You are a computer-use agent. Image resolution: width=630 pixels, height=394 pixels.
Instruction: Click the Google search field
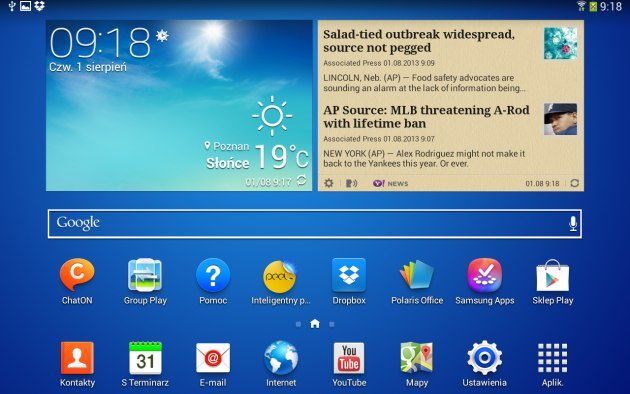click(x=315, y=224)
